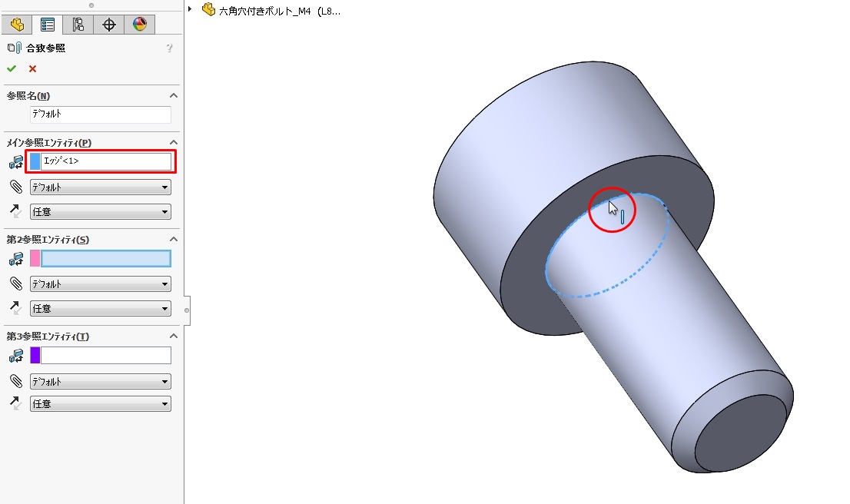Screen dimensions: 850x504
Task: Click the red X to cancel
Action: (32, 69)
